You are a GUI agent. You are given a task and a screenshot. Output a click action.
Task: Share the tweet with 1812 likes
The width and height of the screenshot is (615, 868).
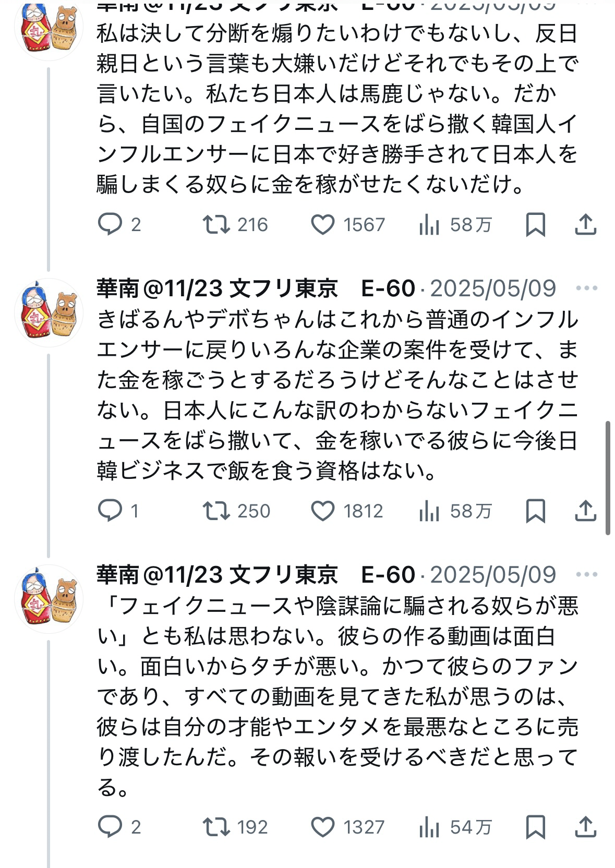(585, 511)
